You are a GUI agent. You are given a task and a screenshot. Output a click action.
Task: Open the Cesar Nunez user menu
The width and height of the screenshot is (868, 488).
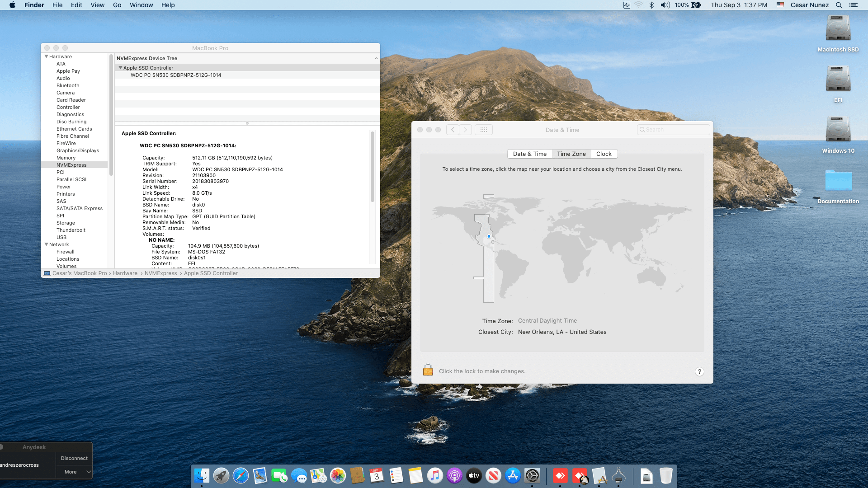(x=809, y=5)
